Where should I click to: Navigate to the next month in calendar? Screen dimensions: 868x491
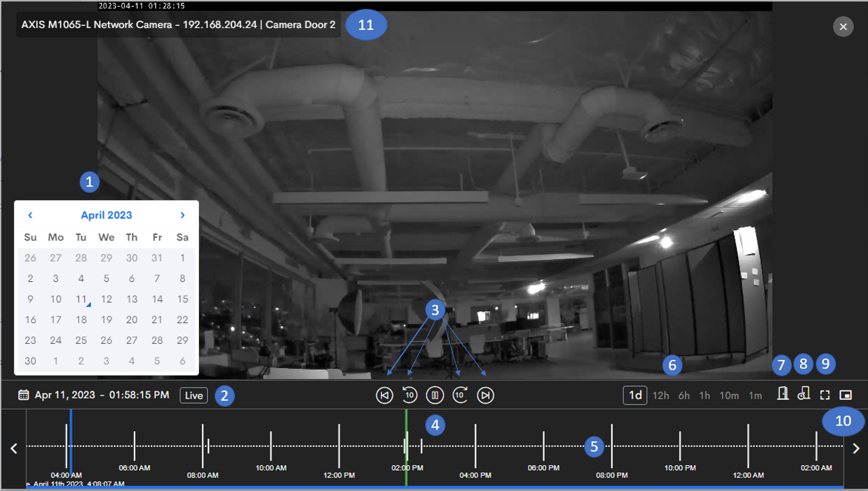(182, 215)
